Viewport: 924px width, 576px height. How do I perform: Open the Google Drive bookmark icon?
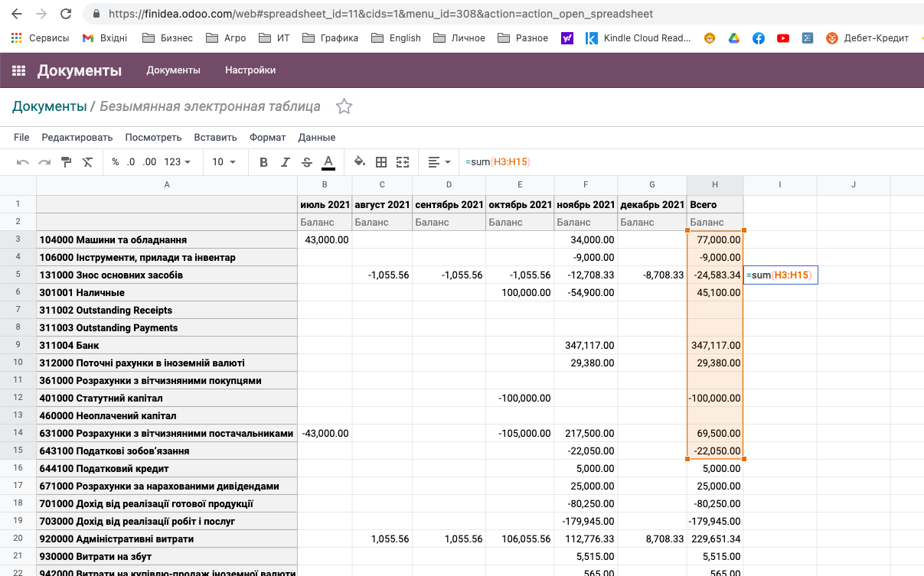[734, 37]
